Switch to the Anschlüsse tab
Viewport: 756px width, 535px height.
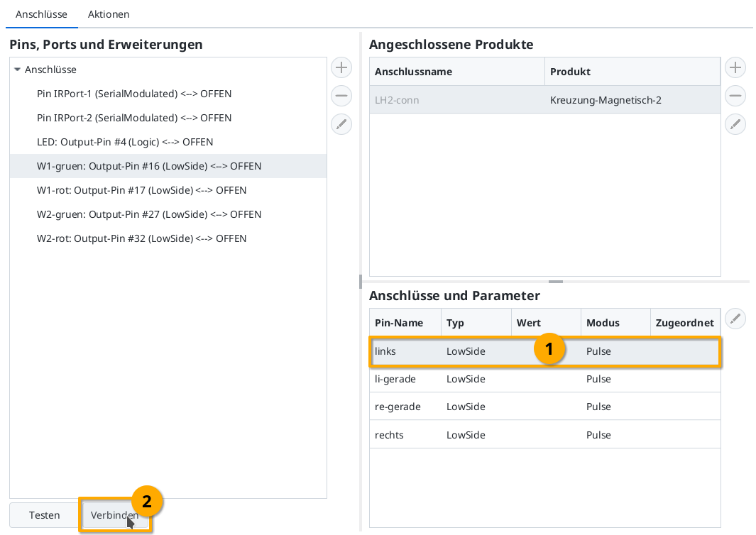(42, 14)
